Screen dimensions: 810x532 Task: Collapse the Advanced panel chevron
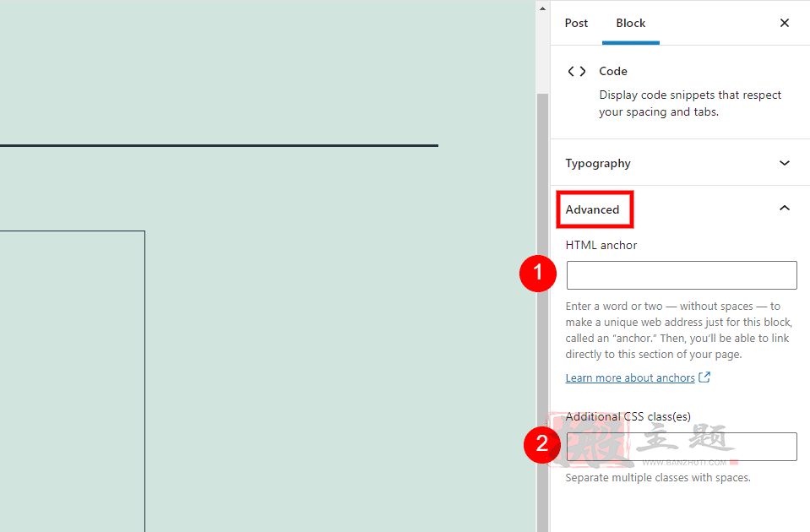point(784,208)
